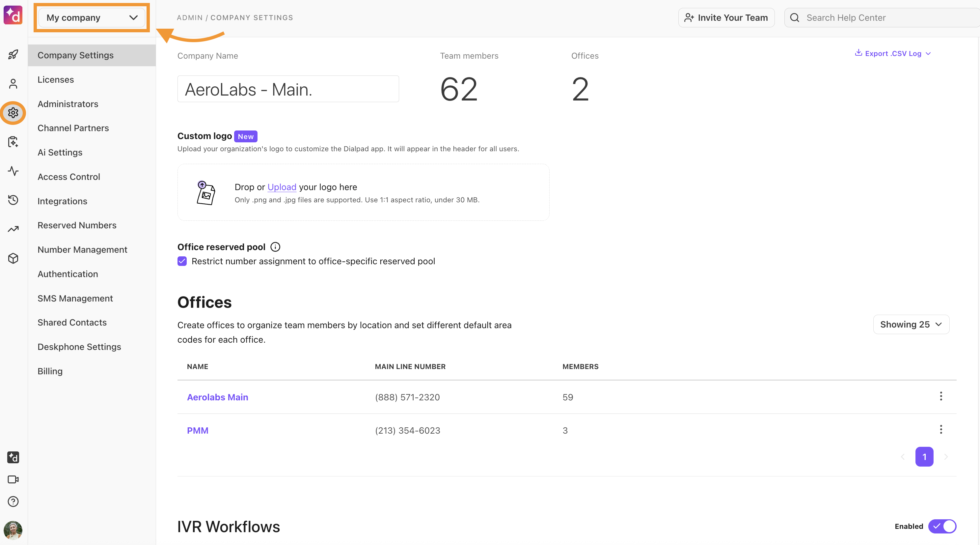The width and height of the screenshot is (980, 545).
Task: Click Invite Your Team button
Action: tap(726, 17)
